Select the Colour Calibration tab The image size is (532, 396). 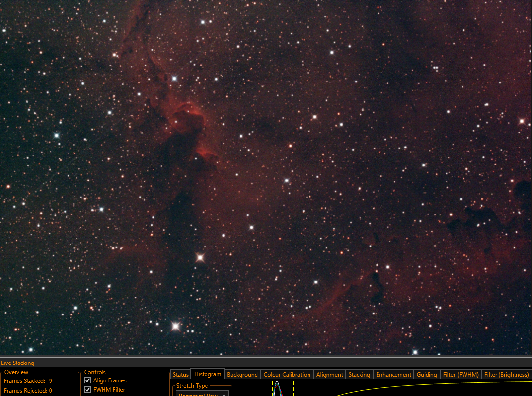(287, 374)
